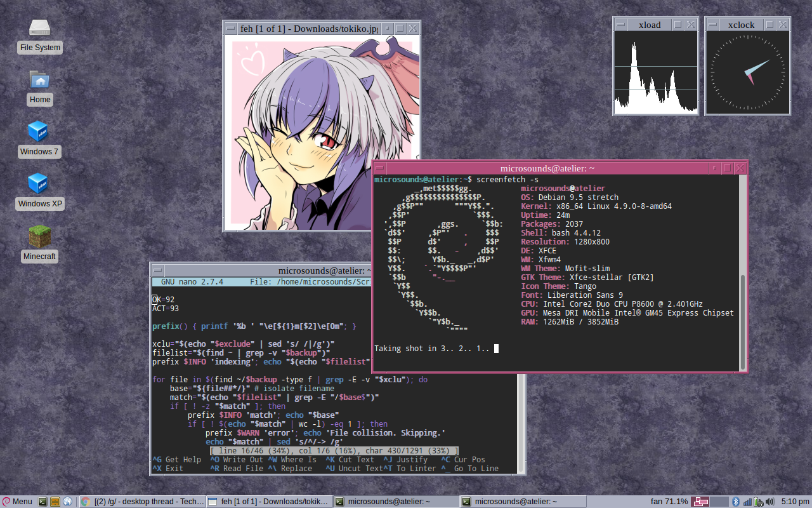Click the 'GTK Theme: Xfce-stellar' line

click(587, 277)
